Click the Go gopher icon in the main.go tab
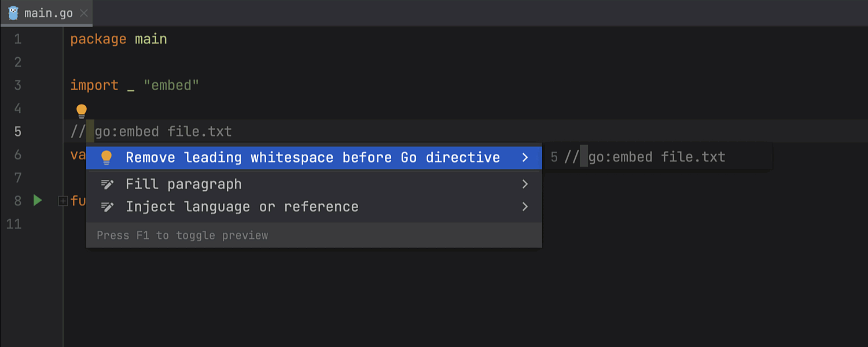Screen dimensions: 868x347 pyautogui.click(x=13, y=13)
